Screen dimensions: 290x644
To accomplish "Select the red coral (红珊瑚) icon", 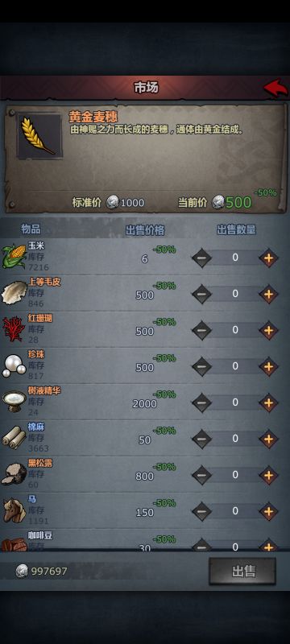I will [x=14, y=328].
